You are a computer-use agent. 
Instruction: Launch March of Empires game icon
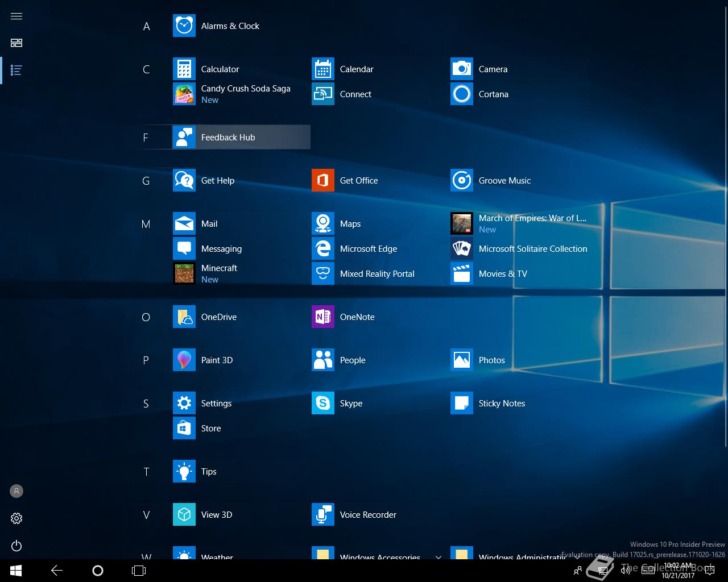(462, 224)
